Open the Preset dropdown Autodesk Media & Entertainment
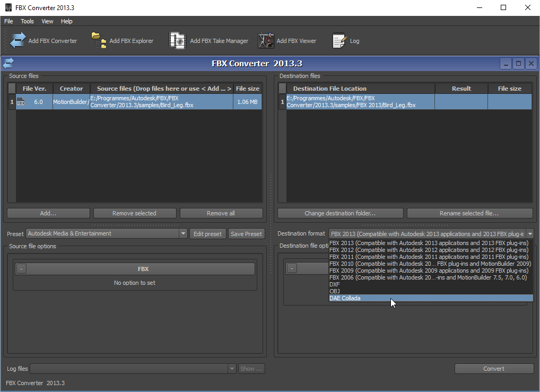 pyautogui.click(x=107, y=233)
